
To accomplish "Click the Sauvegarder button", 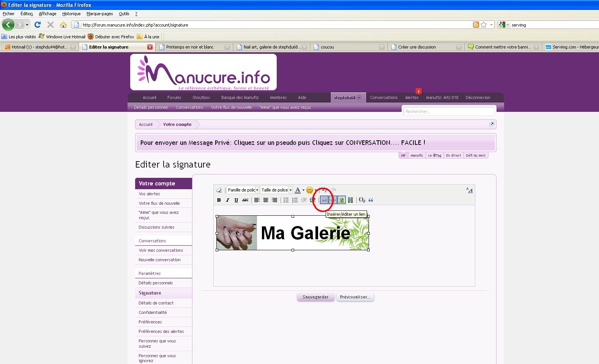I will pyautogui.click(x=315, y=297).
